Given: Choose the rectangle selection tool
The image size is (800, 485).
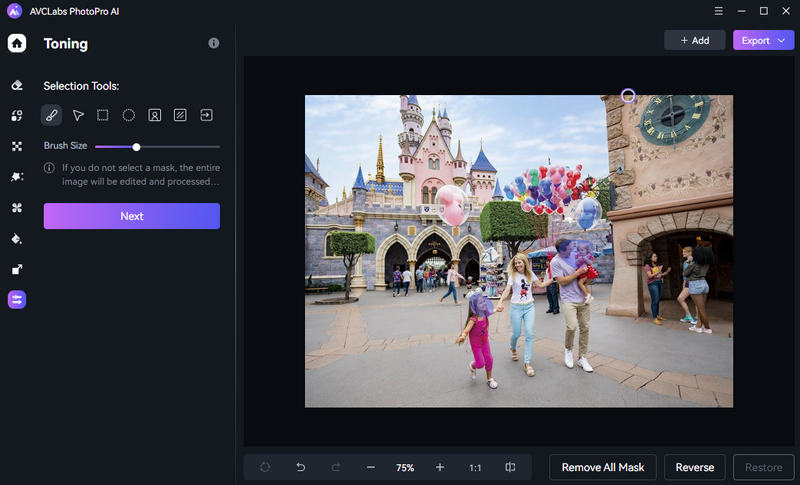Looking at the screenshot, I should 103,115.
